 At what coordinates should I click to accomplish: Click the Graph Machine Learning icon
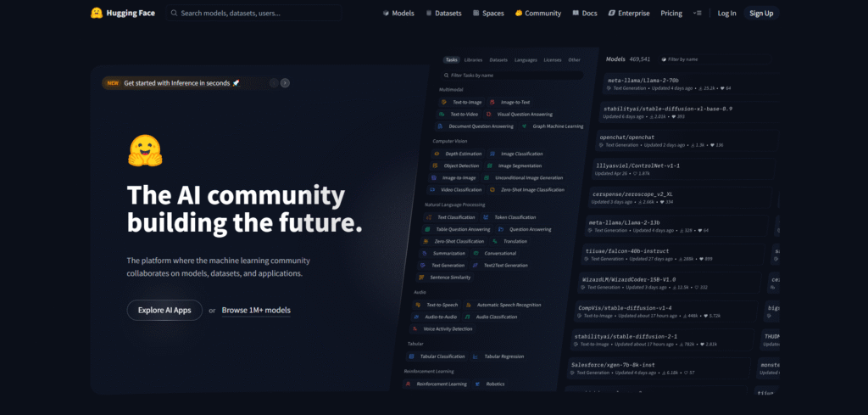point(524,126)
